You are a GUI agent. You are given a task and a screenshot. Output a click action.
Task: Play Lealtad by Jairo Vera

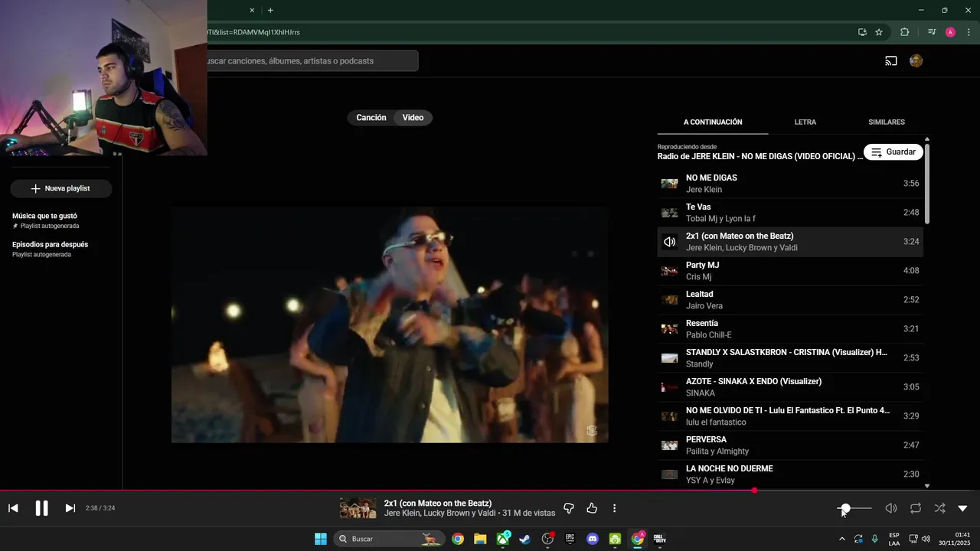point(790,300)
